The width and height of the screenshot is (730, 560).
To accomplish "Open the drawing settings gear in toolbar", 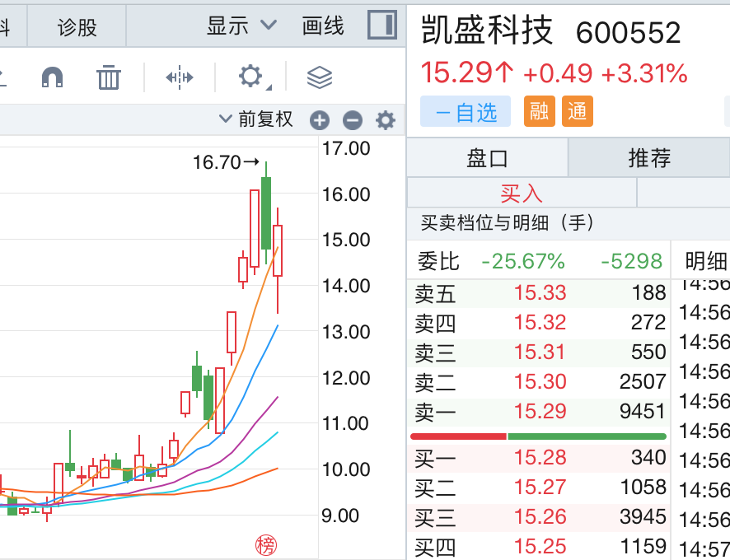I will click(x=250, y=77).
